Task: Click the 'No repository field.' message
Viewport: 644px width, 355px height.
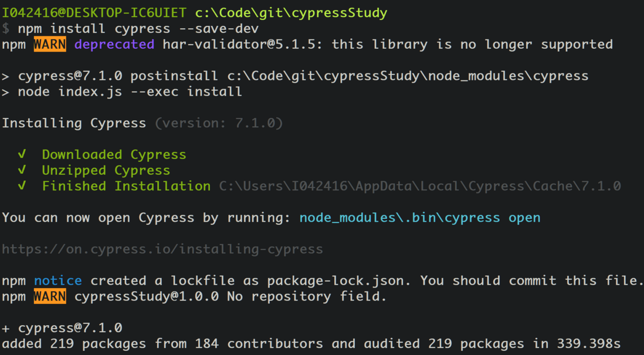Action: pyautogui.click(x=307, y=297)
